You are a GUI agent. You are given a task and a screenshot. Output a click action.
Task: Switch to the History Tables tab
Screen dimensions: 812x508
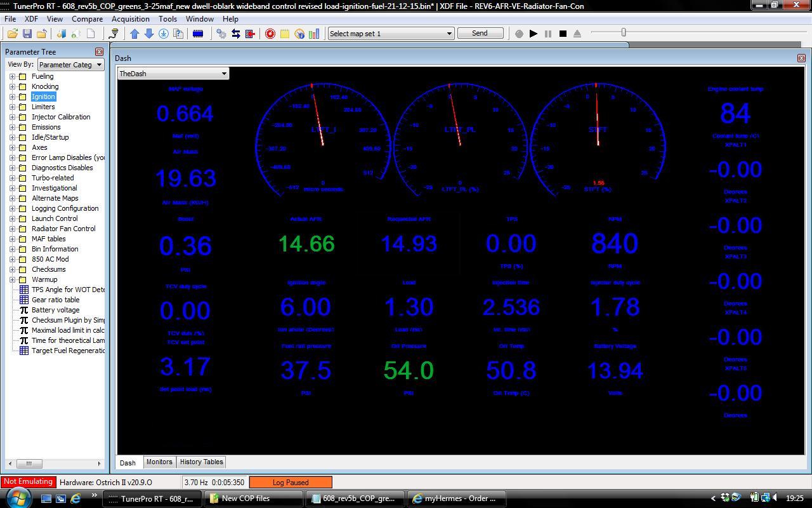tap(201, 462)
